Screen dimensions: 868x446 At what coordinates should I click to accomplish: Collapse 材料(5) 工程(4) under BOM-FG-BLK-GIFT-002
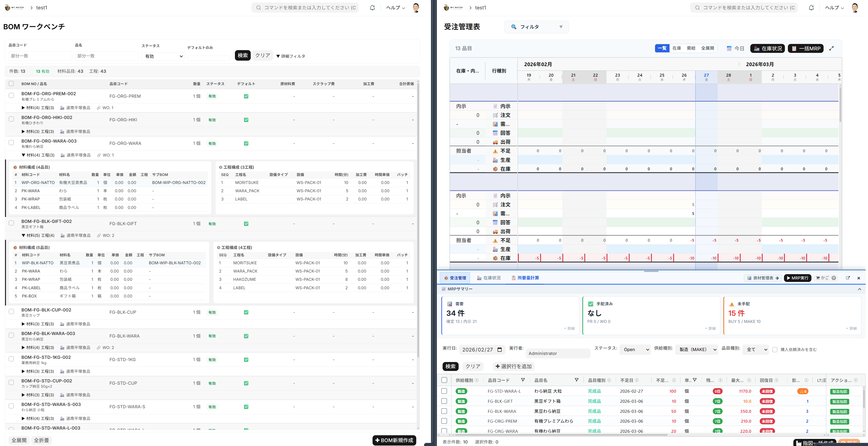38,235
